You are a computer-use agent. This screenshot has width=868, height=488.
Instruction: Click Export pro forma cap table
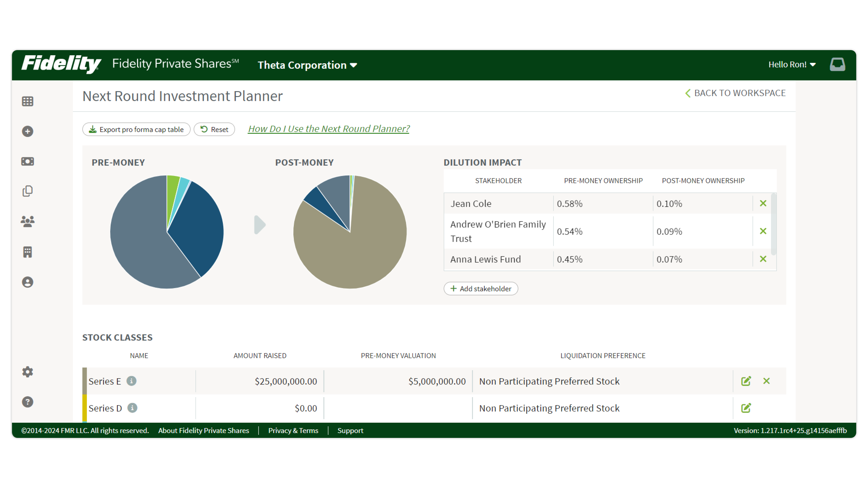(x=136, y=129)
